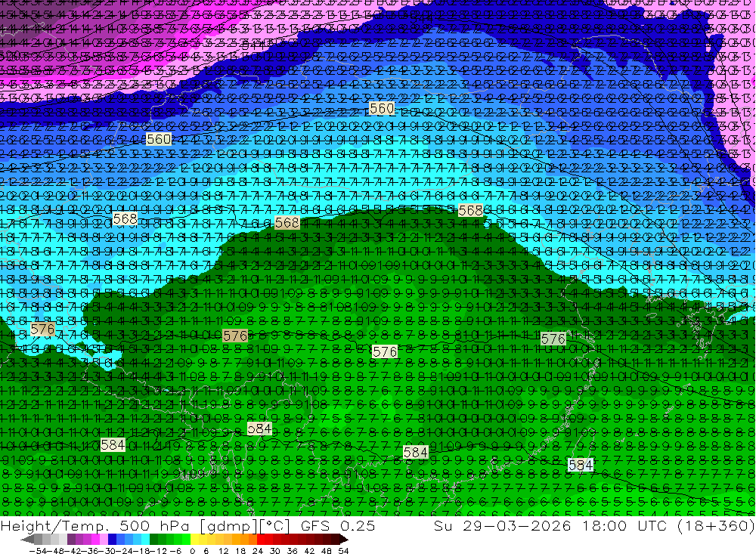
Task: Click the pale pink legend swatch left of navy blue
Action: (x=104, y=540)
